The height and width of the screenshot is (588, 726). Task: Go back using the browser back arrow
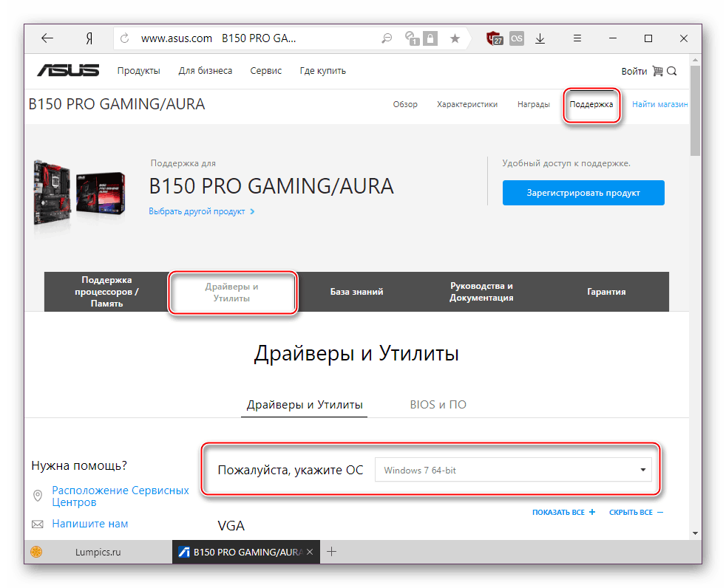(47, 38)
